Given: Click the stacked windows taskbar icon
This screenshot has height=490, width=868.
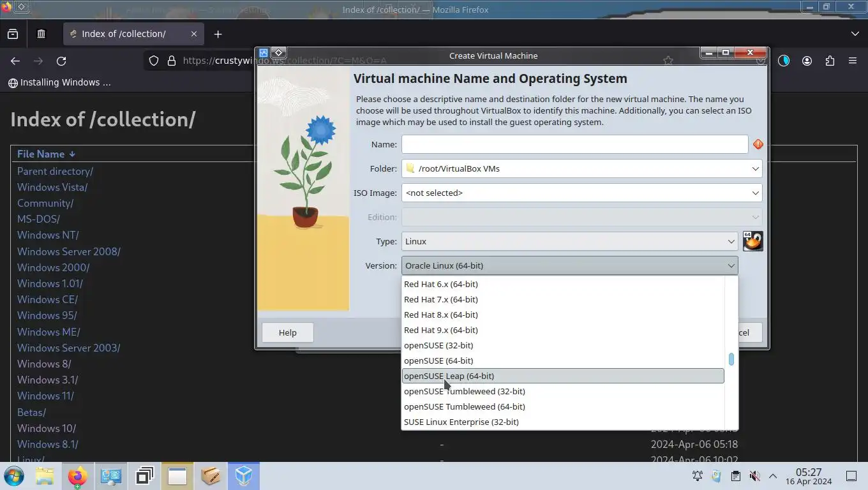Looking at the screenshot, I should (x=144, y=476).
